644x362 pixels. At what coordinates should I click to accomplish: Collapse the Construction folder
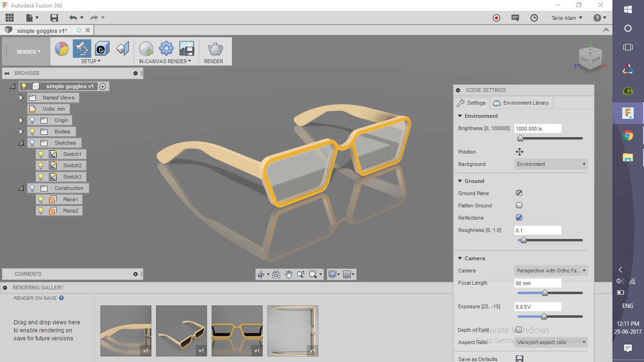point(21,188)
